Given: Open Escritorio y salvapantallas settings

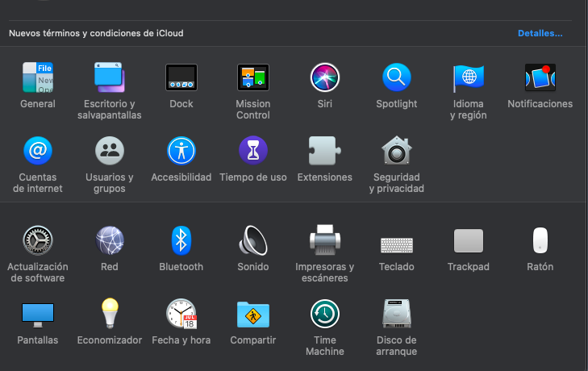Looking at the screenshot, I should coord(110,78).
